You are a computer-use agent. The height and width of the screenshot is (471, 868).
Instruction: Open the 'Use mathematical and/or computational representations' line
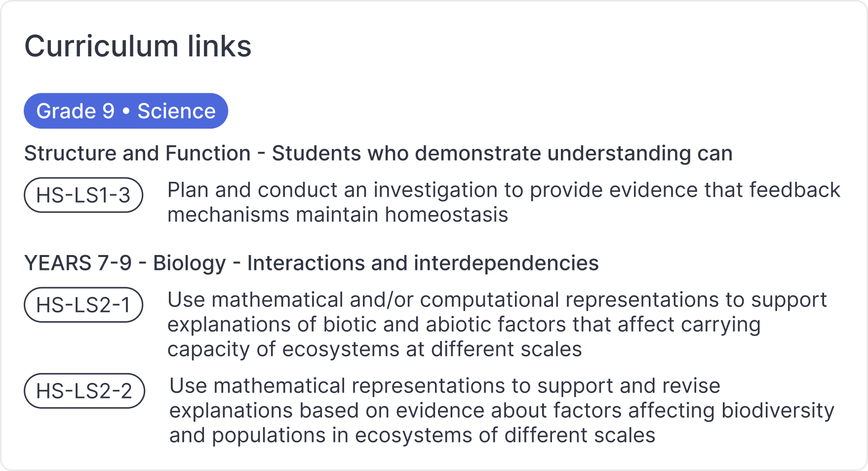tap(497, 300)
